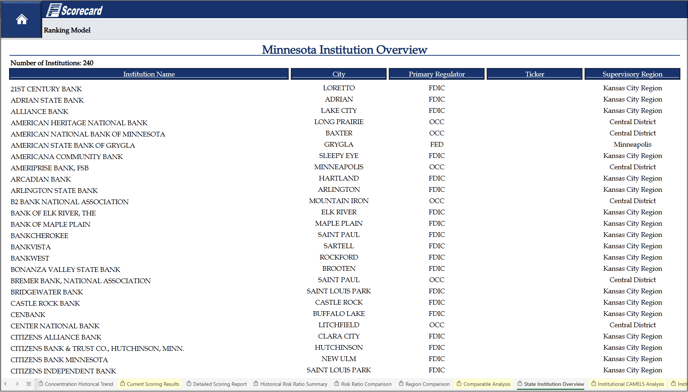The width and height of the screenshot is (688, 392).
Task: Click the NEW ULM city cell
Action: coord(339,359)
